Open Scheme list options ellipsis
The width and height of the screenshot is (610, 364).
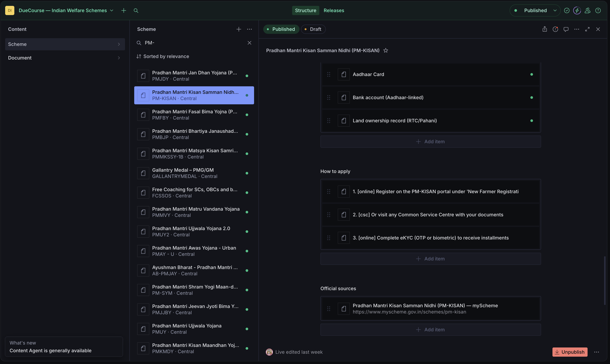click(x=249, y=29)
